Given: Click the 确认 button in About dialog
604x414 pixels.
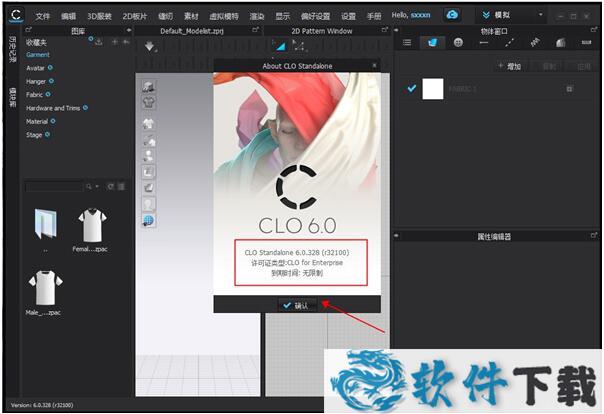Looking at the screenshot, I should 297,305.
